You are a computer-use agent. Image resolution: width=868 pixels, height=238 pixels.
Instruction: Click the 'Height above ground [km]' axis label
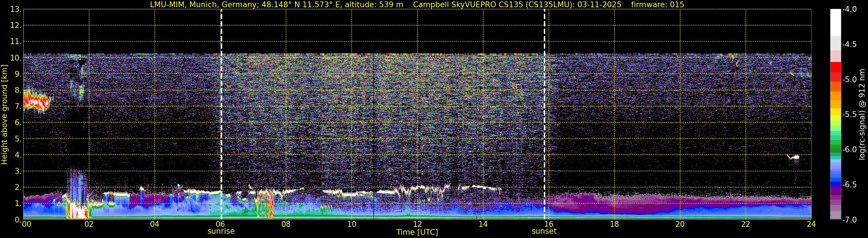click(4, 115)
